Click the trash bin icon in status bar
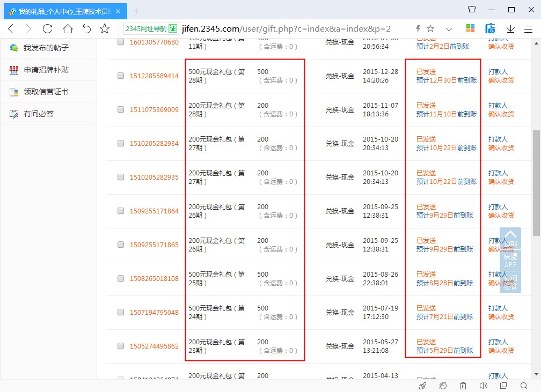Screen dimensions: 541x392 click(x=463, y=386)
